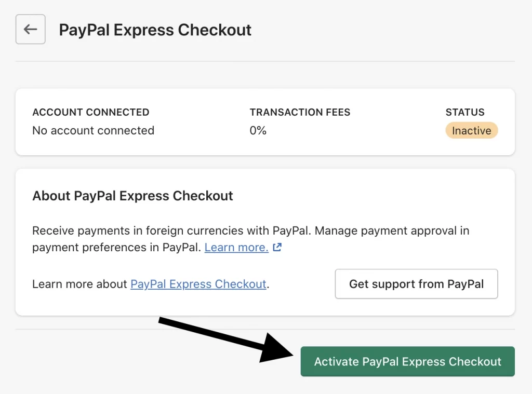
Task: Click the Learn more about text
Action: [79, 284]
